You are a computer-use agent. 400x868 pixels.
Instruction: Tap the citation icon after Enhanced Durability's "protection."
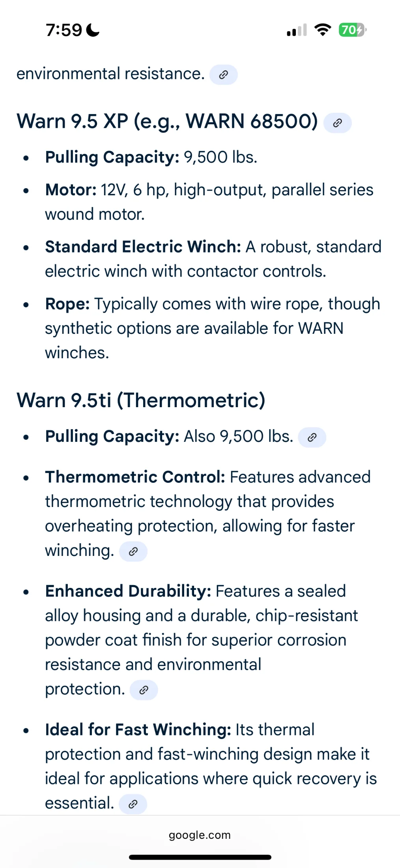144,690
